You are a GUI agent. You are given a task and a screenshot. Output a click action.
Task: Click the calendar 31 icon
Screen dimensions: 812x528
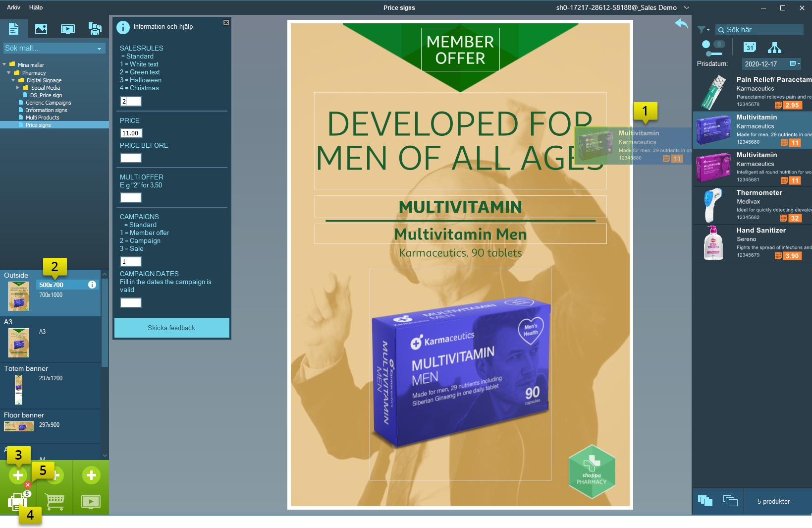(750, 47)
